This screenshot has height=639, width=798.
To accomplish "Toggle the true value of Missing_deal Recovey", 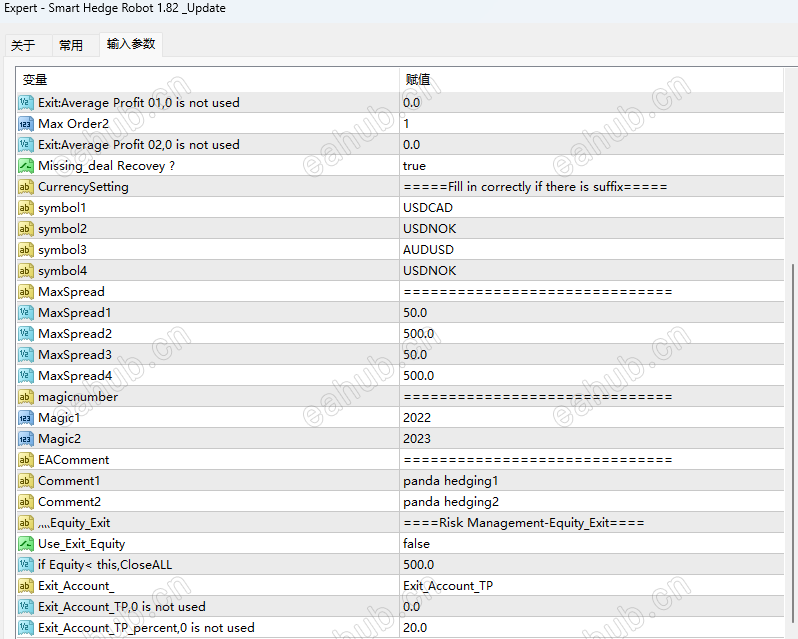I will coord(414,166).
